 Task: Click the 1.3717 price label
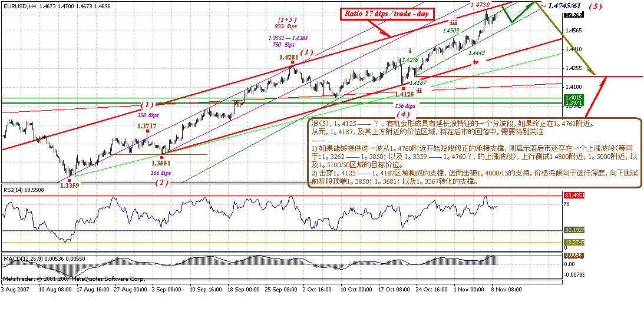148,126
